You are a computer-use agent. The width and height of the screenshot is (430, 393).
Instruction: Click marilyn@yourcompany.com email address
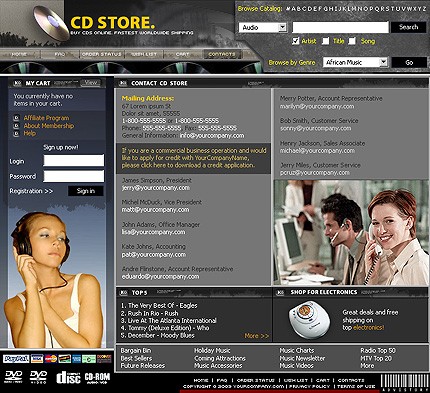(x=317, y=106)
